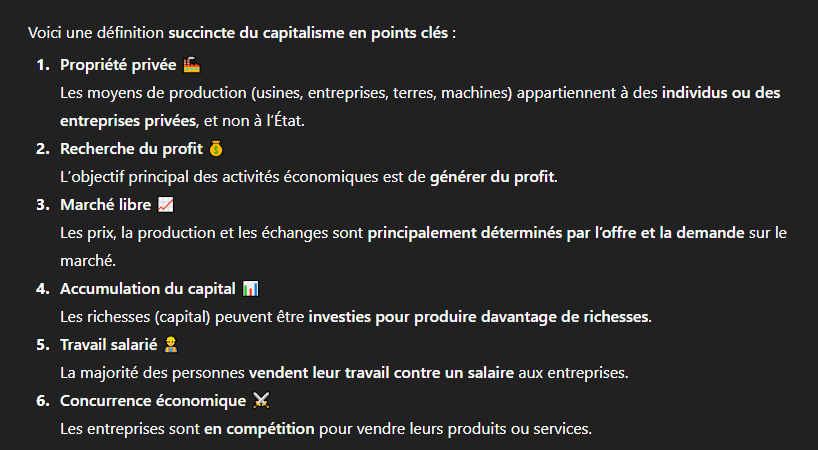
Task: Click the bold phrase 'entreprises privées'
Action: 128,121
